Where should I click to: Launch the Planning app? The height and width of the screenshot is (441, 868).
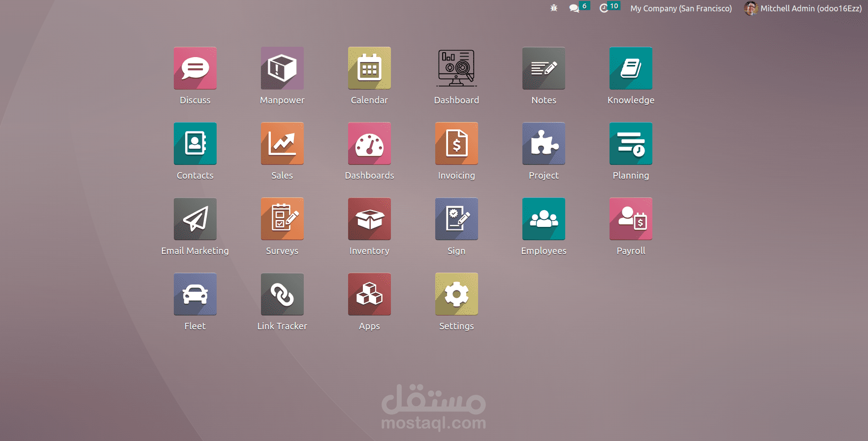(x=631, y=144)
